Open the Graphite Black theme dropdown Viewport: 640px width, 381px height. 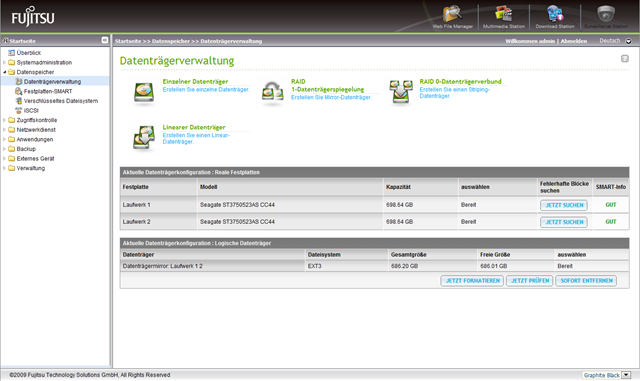click(x=626, y=375)
